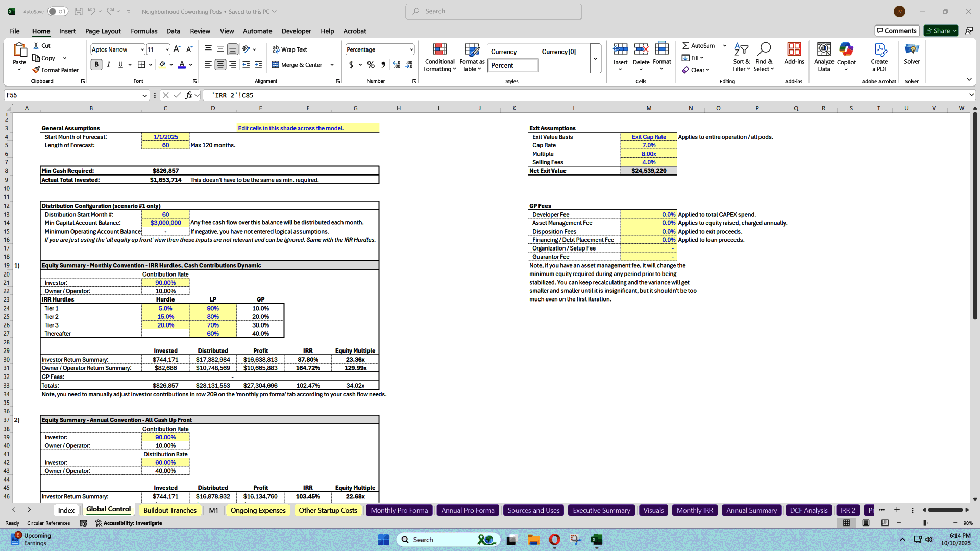Expand the font name dropdown
This screenshot has width=980, height=551.
tap(142, 49)
